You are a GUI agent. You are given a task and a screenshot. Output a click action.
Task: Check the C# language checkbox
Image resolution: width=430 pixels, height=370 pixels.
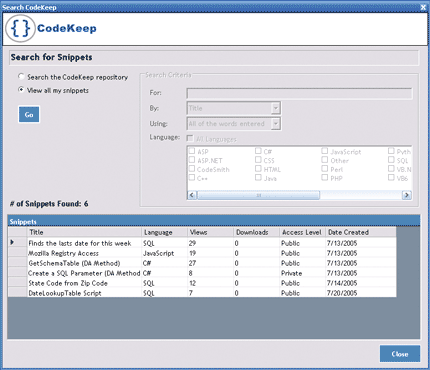coord(258,151)
